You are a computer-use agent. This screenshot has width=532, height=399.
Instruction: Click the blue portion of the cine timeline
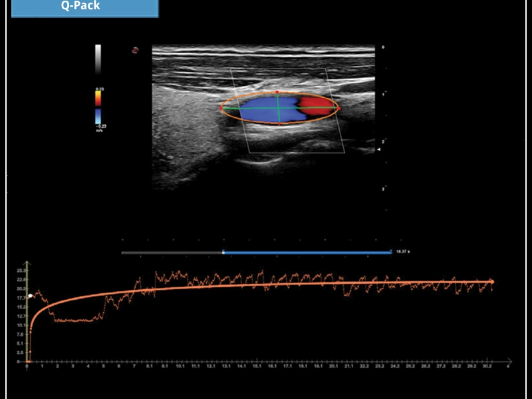[306, 252]
